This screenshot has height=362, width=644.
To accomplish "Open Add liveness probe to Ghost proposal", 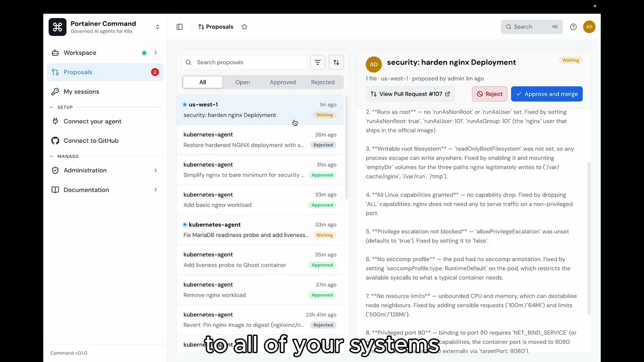I will (260, 260).
